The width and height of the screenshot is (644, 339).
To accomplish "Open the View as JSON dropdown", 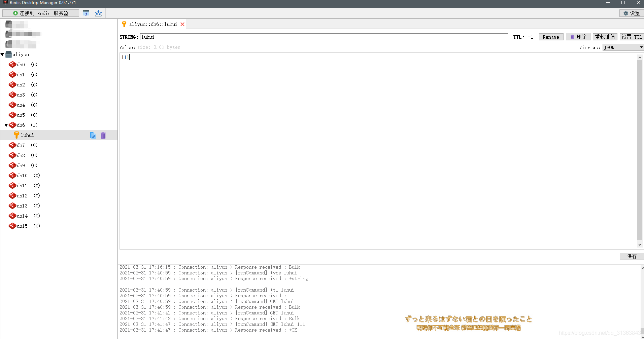I will click(x=623, y=47).
